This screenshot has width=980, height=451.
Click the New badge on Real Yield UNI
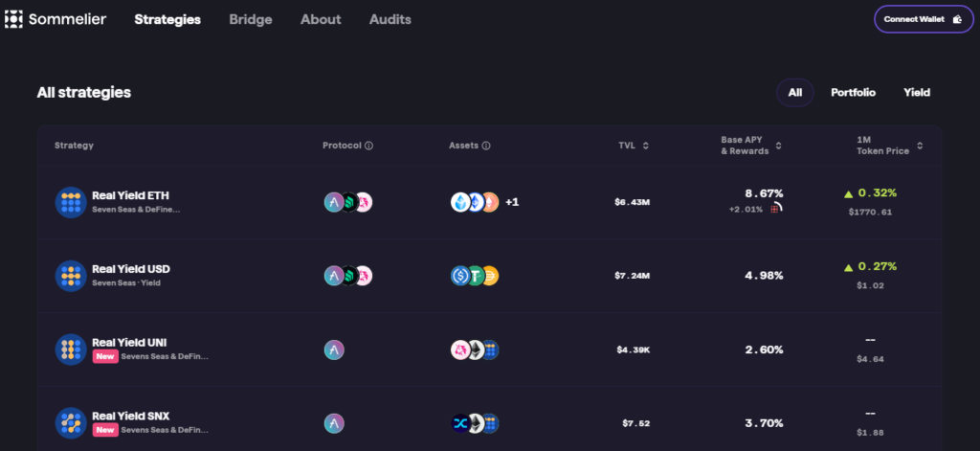pos(105,356)
